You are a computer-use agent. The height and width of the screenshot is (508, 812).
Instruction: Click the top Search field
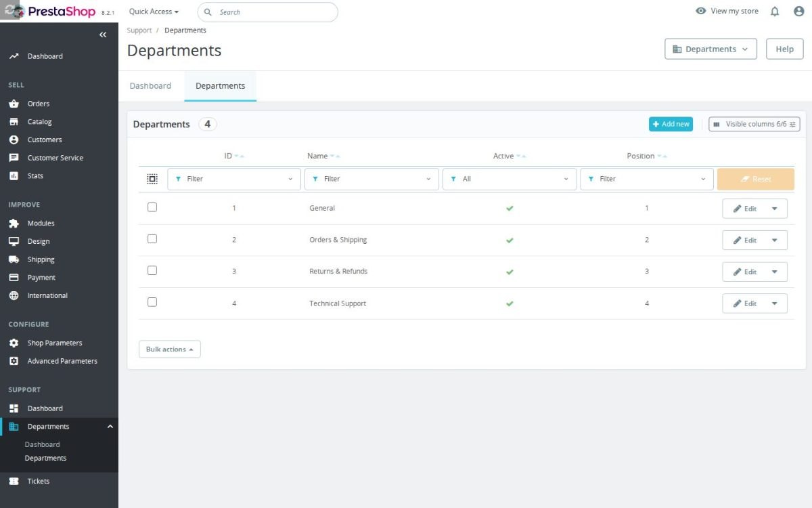267,12
